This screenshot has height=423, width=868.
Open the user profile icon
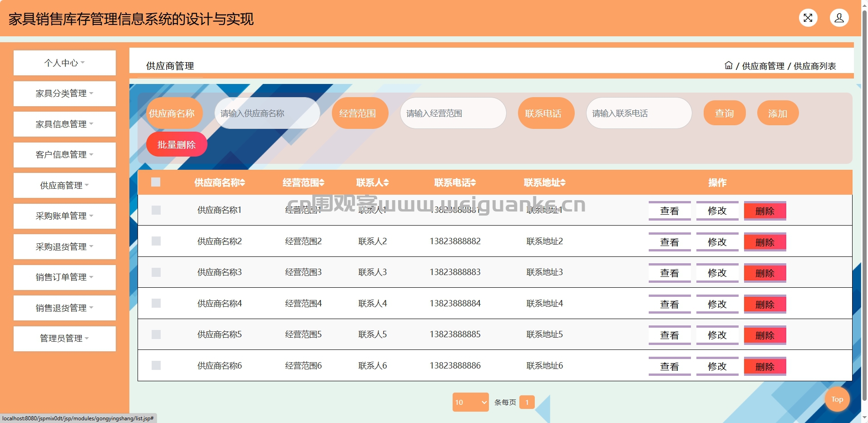click(839, 18)
